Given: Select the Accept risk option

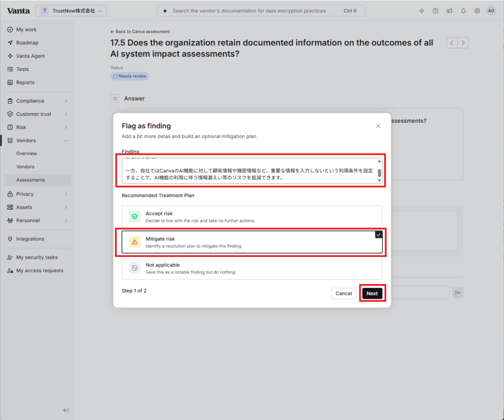Looking at the screenshot, I should coord(252,217).
